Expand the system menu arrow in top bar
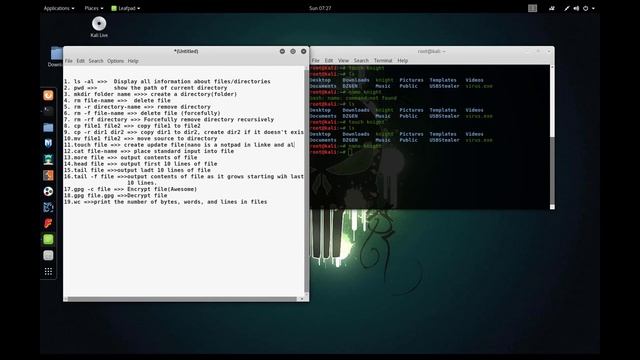The height and width of the screenshot is (360, 640). coord(593,8)
